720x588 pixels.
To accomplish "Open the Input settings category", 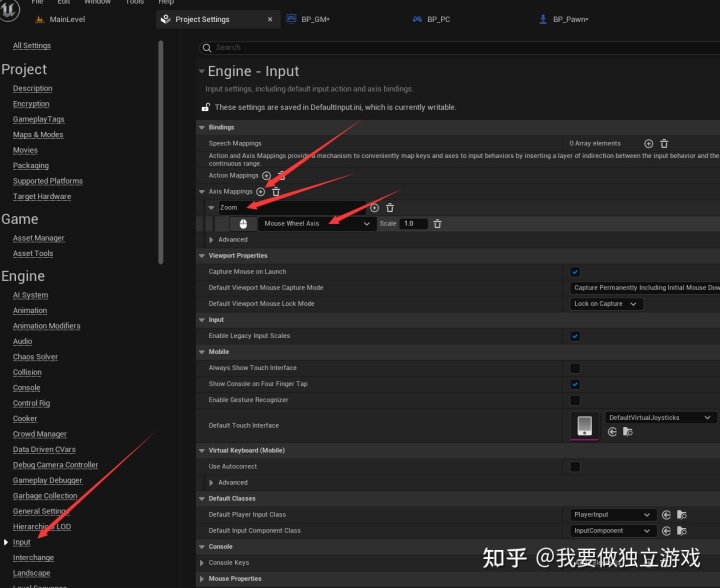I will [x=22, y=542].
